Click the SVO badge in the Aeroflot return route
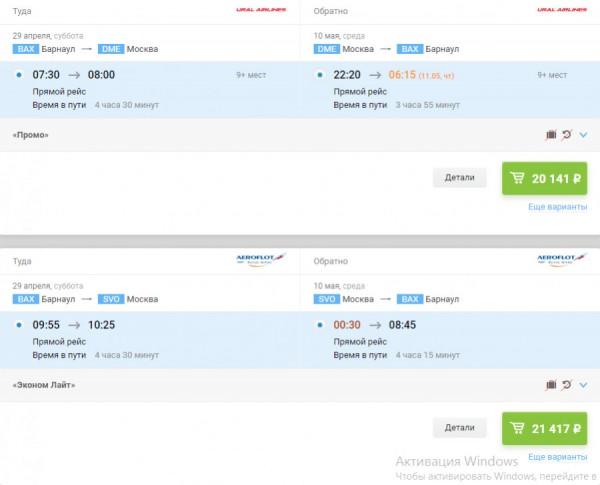 click(x=327, y=299)
